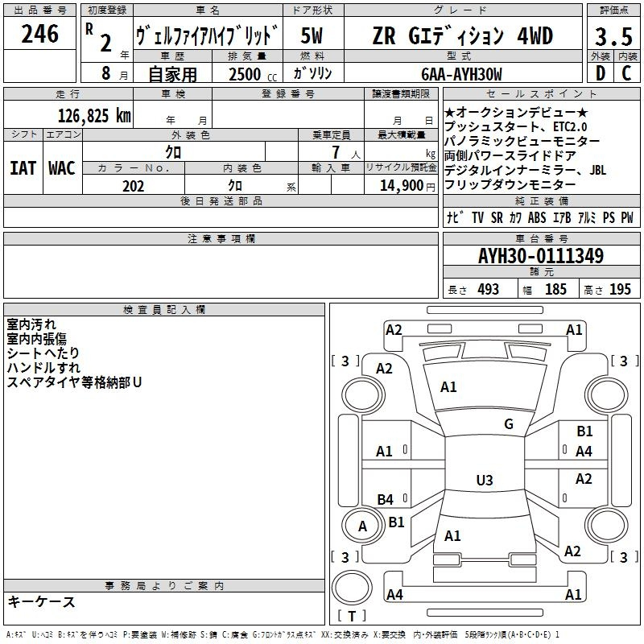Click the 126,825 km mileage field
644x644 pixels.
(94, 115)
